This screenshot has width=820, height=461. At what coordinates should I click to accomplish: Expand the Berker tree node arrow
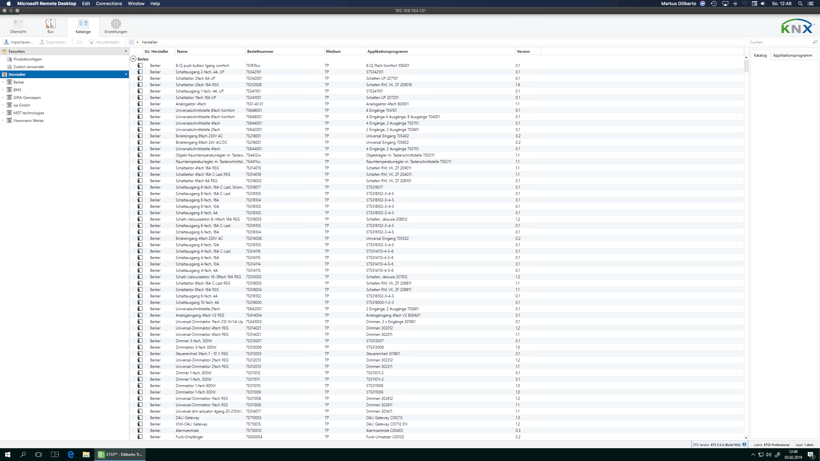point(3,83)
